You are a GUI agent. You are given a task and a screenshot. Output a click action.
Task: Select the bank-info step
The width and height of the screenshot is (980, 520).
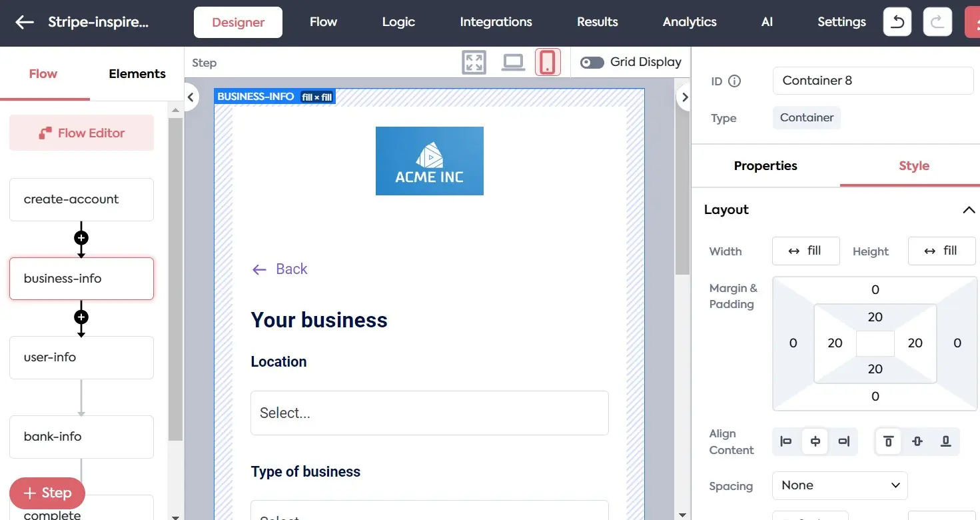(x=81, y=437)
